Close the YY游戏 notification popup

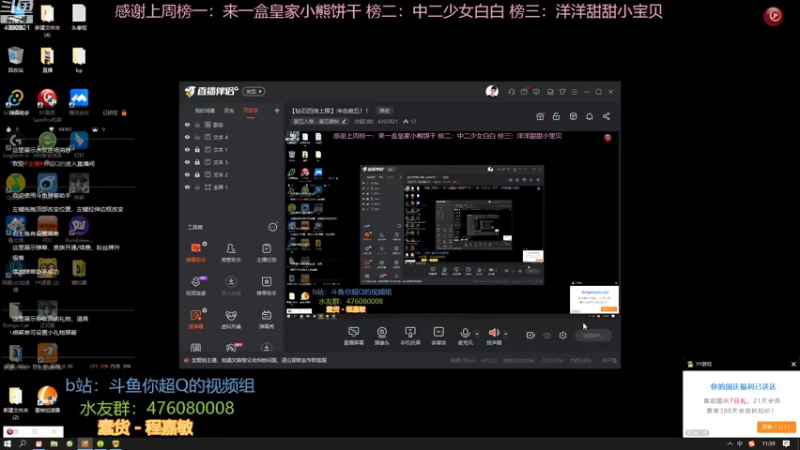(x=793, y=364)
